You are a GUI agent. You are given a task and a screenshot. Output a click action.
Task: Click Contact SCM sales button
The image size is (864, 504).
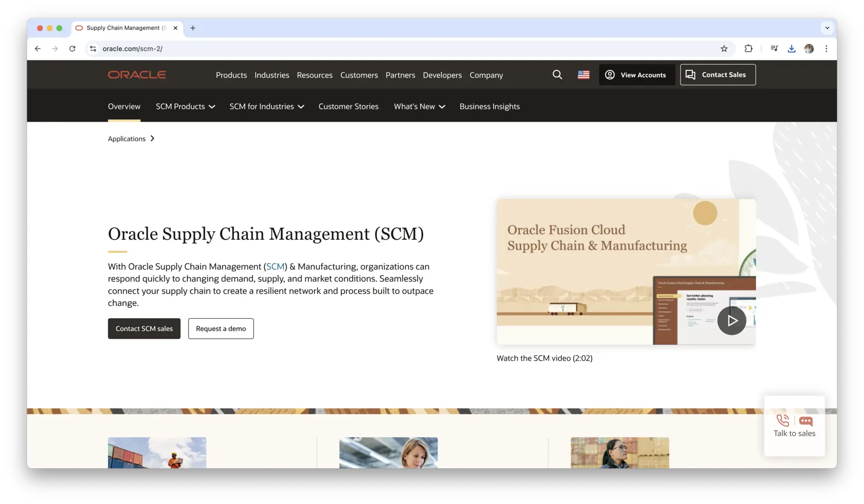point(144,329)
